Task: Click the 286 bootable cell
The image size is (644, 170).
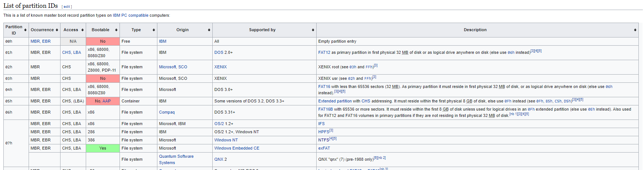Action: [103, 132]
